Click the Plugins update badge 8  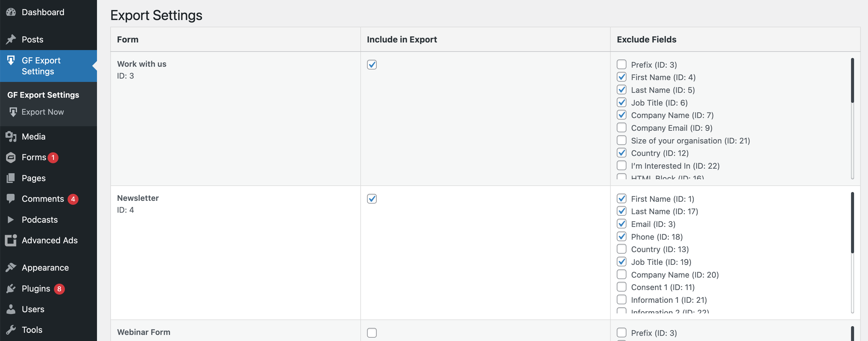tap(59, 289)
